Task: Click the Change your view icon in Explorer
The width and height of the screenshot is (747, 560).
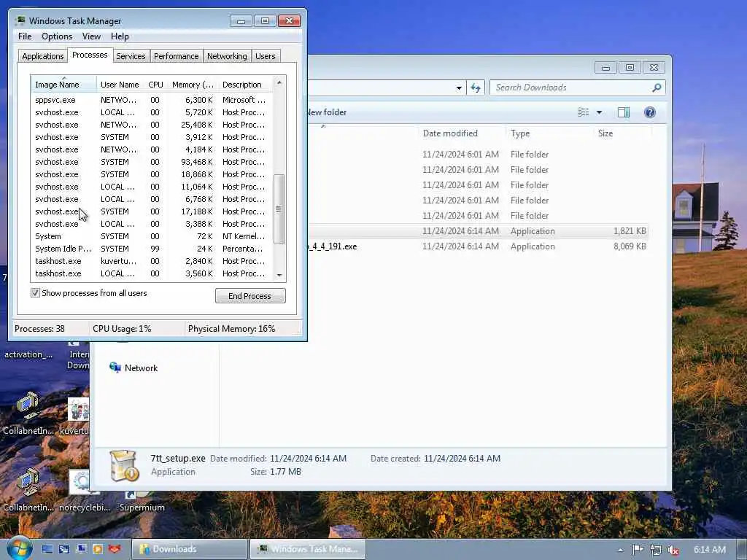Action: 584,112
